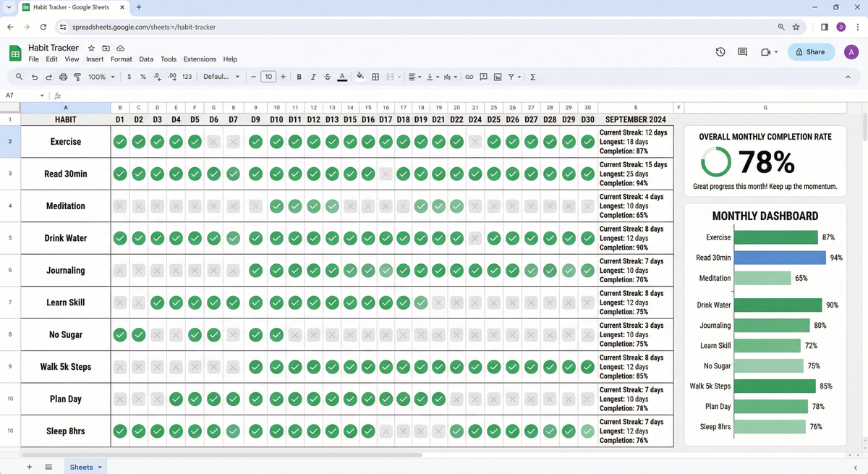Viewport: 868px width, 474px height.
Task: Open comment history icon near Share
Action: point(742,52)
